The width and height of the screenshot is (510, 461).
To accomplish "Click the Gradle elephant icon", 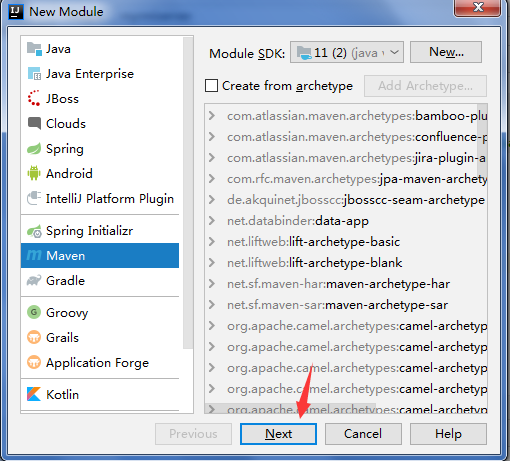I will [x=34, y=281].
